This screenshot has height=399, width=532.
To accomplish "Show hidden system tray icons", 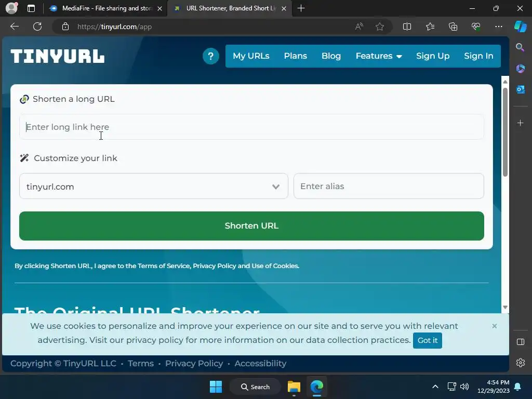I will coord(435,387).
